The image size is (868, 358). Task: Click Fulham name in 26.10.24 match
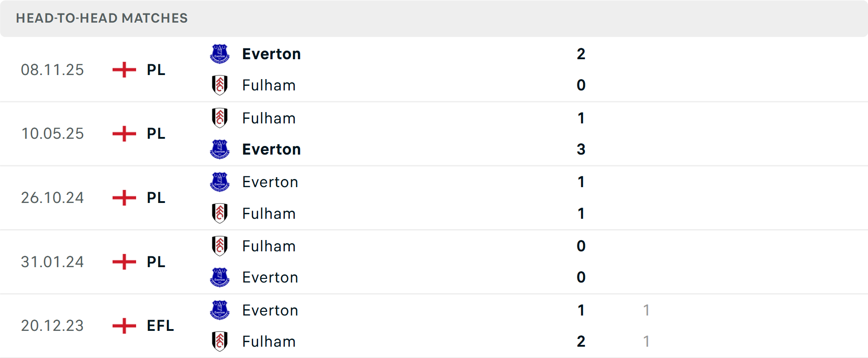pos(269,213)
